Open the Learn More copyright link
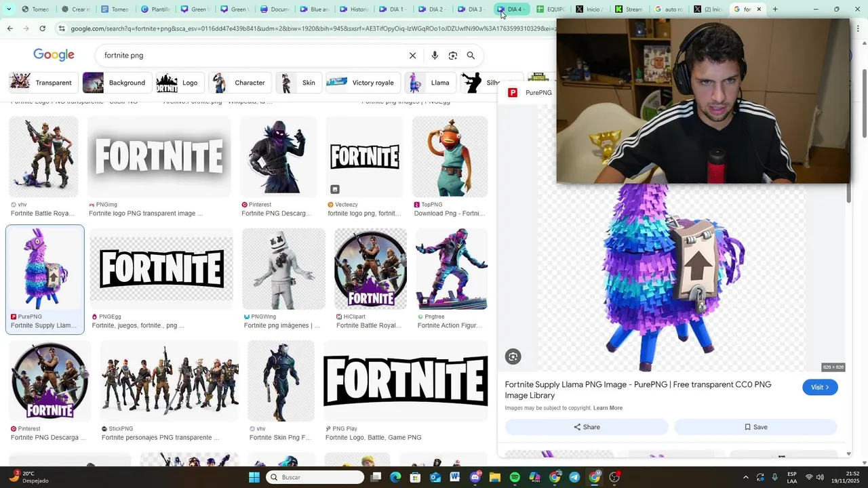 pyautogui.click(x=608, y=408)
